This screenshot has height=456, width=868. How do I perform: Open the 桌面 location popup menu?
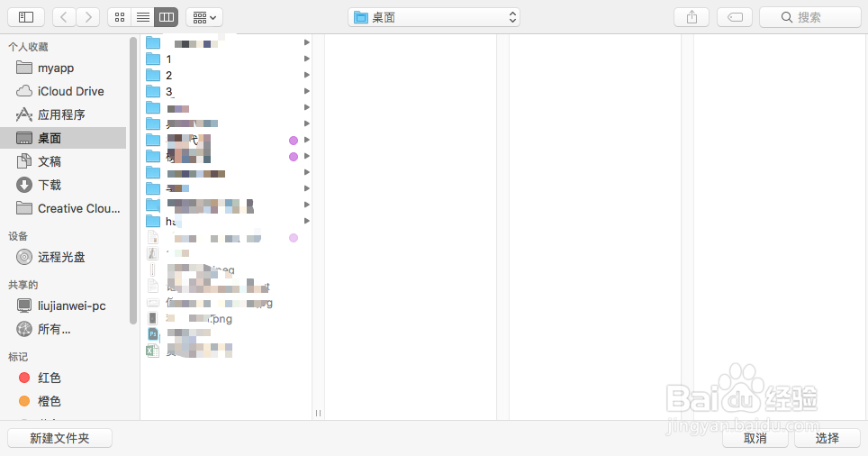[434, 17]
